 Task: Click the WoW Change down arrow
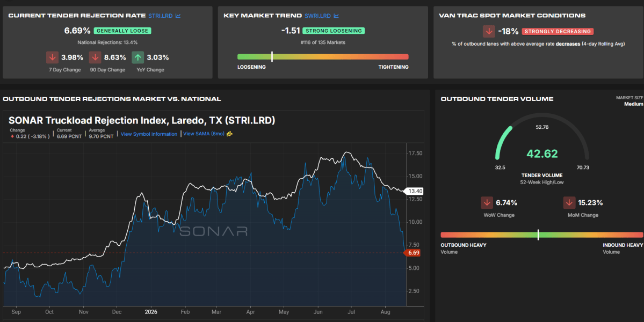point(487,203)
